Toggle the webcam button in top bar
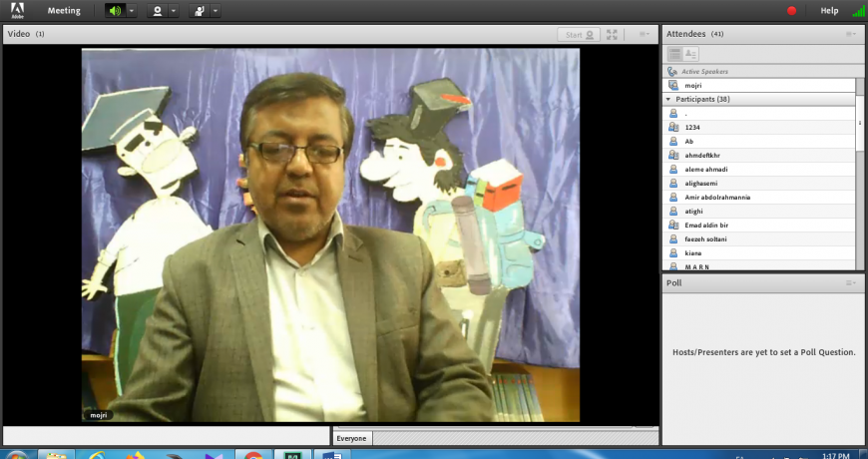Screen dimensions: 868x459 point(157,11)
